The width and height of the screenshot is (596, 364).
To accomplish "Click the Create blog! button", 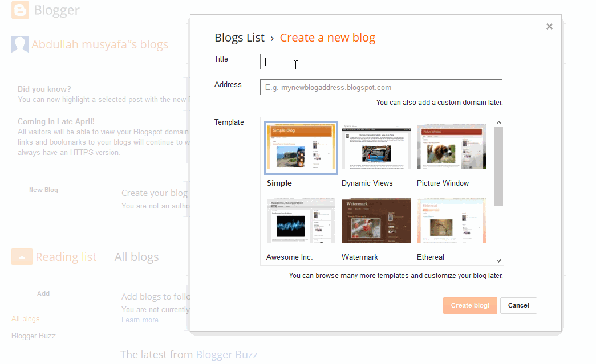I will 470,305.
